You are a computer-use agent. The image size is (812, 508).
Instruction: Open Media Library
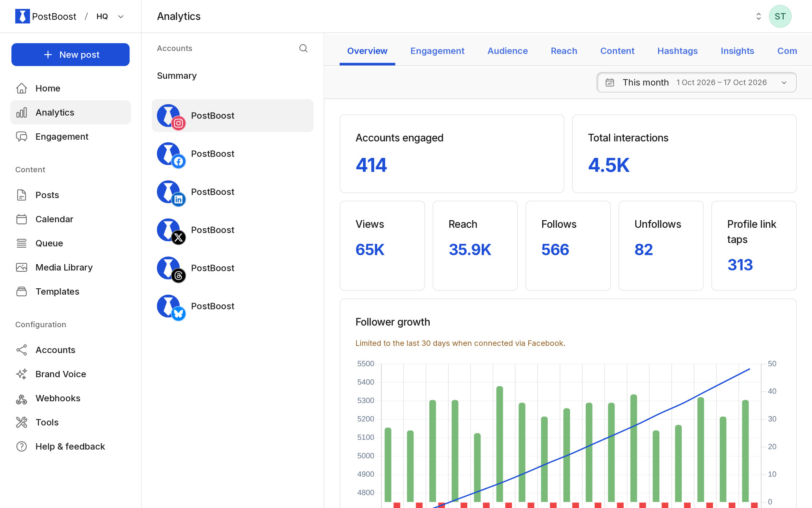pyautogui.click(x=71, y=267)
